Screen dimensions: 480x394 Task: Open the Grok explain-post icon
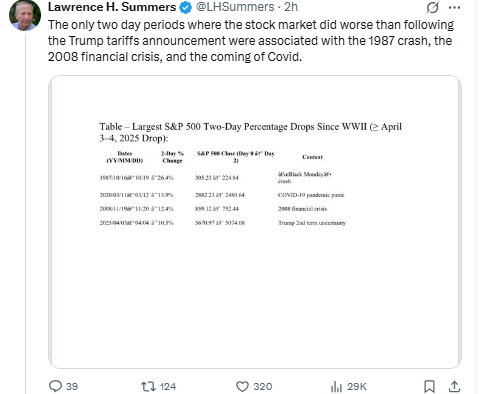(x=432, y=7)
